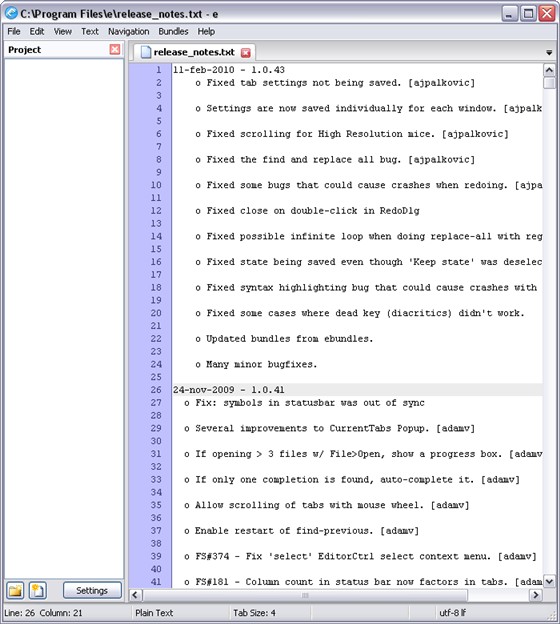This screenshot has width=560, height=624.
Task: Click the horizontal scrollbar left arrow
Action: [135, 595]
